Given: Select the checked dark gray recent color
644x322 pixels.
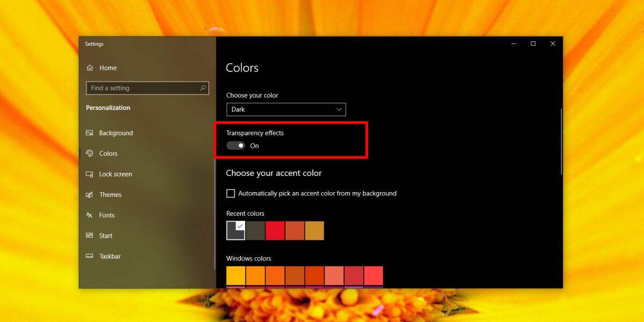Looking at the screenshot, I should pos(236,231).
